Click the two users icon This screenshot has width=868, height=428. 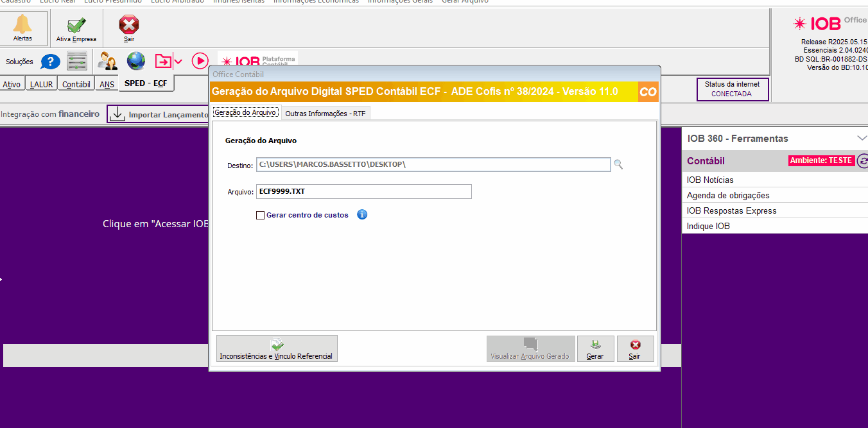point(107,62)
